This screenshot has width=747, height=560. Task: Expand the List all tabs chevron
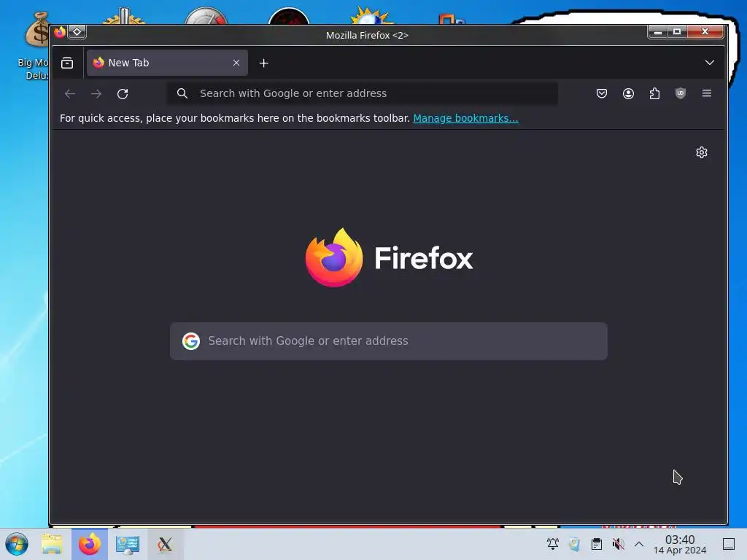tap(709, 63)
